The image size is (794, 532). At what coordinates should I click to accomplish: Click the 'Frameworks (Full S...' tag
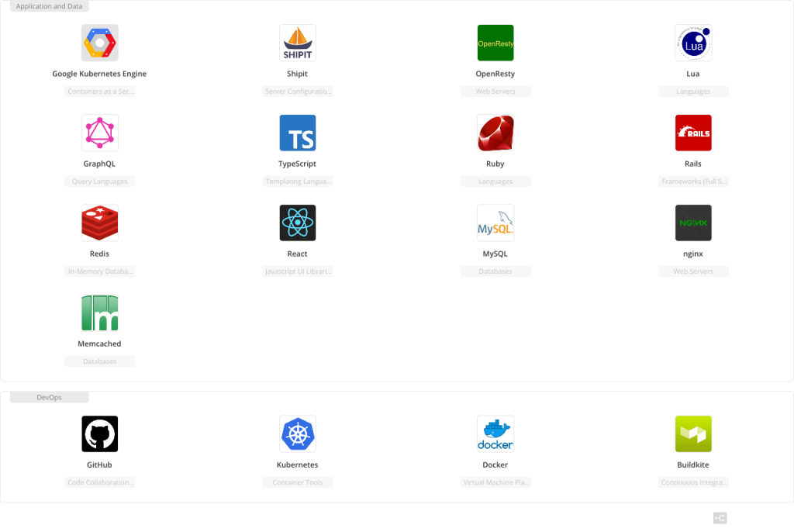click(693, 181)
